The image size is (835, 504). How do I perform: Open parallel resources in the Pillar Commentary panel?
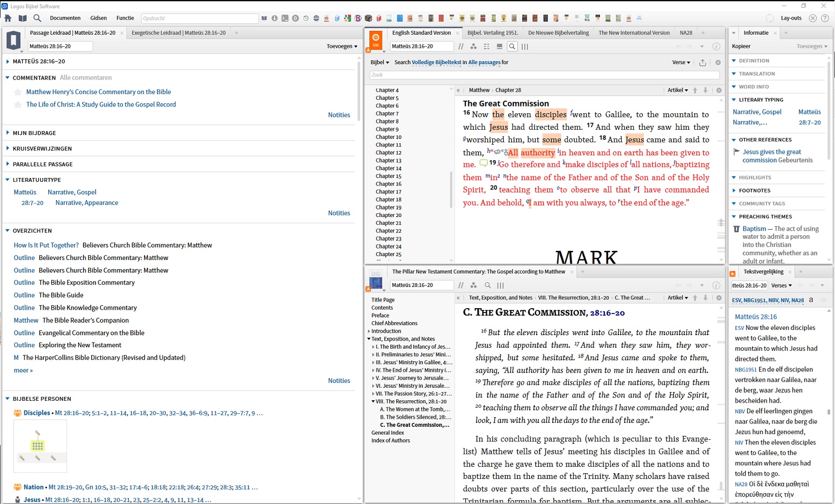pyautogui.click(x=461, y=285)
